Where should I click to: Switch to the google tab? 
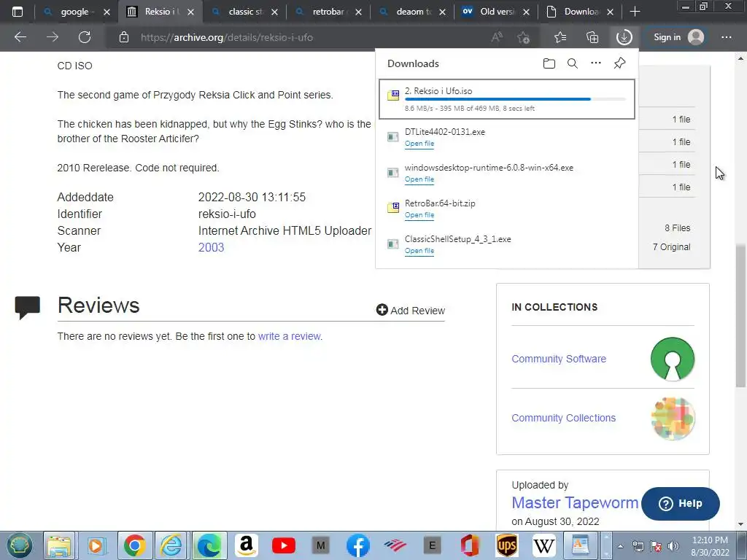tap(74, 12)
